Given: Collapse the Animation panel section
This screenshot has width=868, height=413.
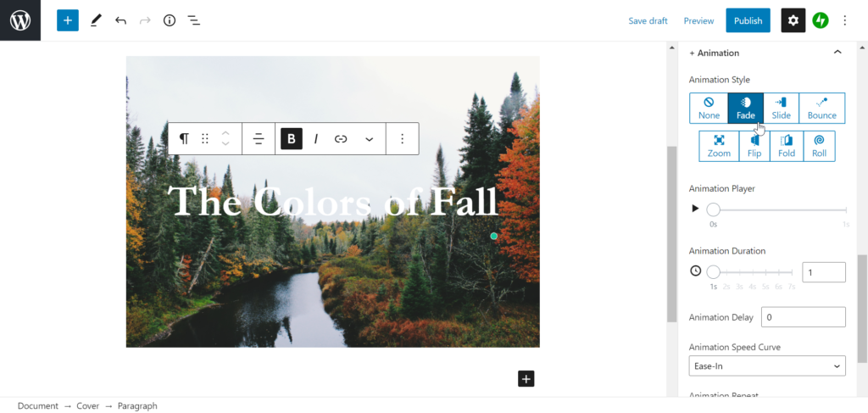Looking at the screenshot, I should [837, 53].
